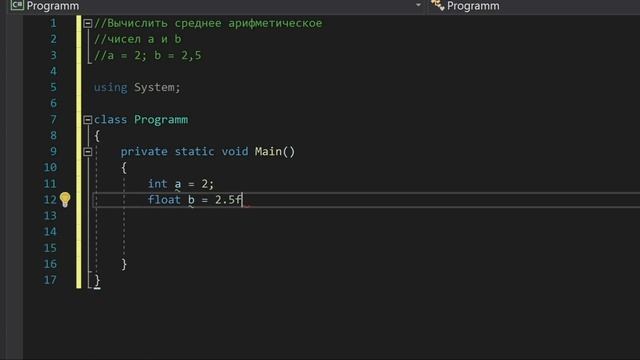
Task: Click the 'private' keyword
Action: [x=144, y=151]
